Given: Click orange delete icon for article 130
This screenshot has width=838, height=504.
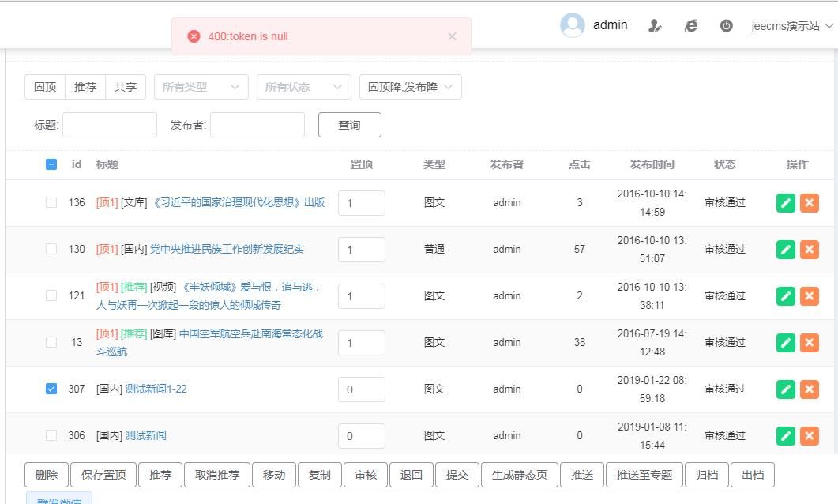Looking at the screenshot, I should tap(809, 250).
